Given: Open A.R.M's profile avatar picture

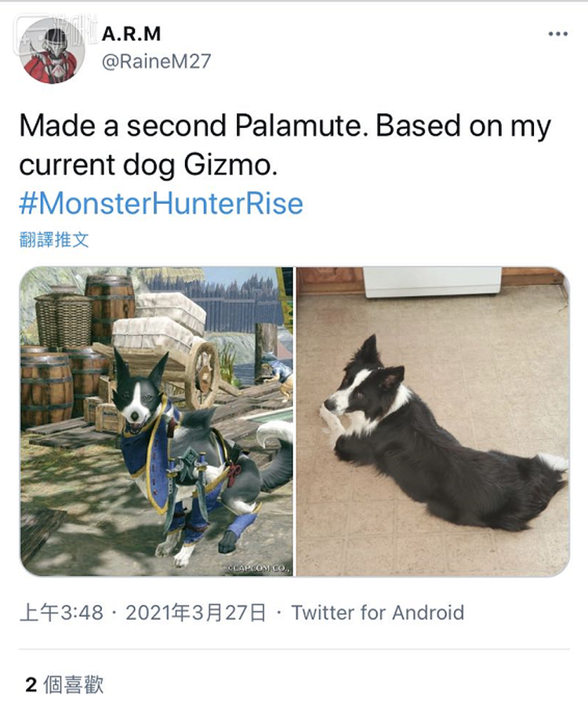Looking at the screenshot, I should pos(53,51).
